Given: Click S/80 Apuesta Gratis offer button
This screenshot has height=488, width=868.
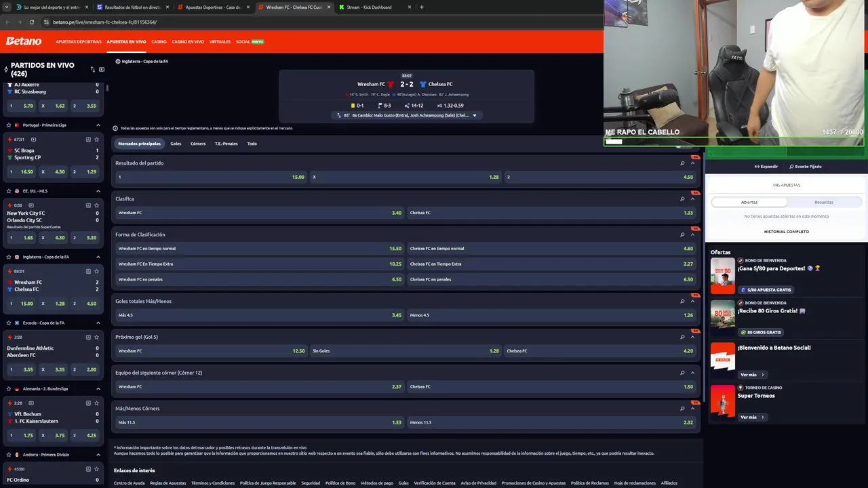Looking at the screenshot, I should tap(766, 289).
